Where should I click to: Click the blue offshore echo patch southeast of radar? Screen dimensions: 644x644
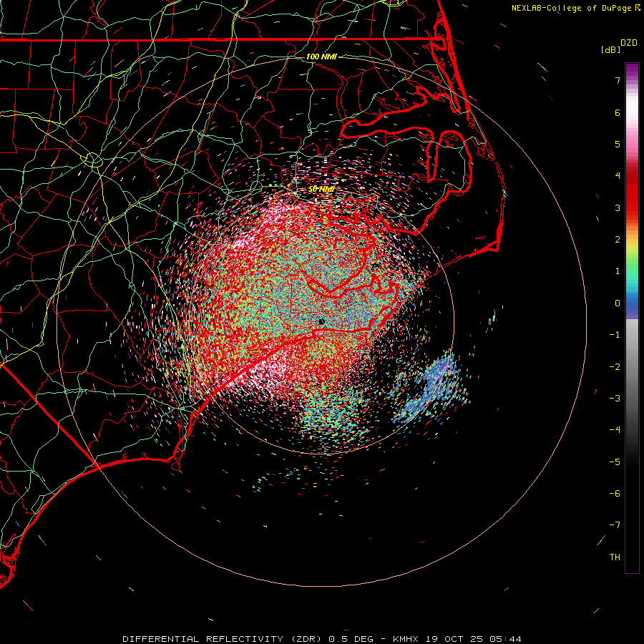[x=431, y=388]
